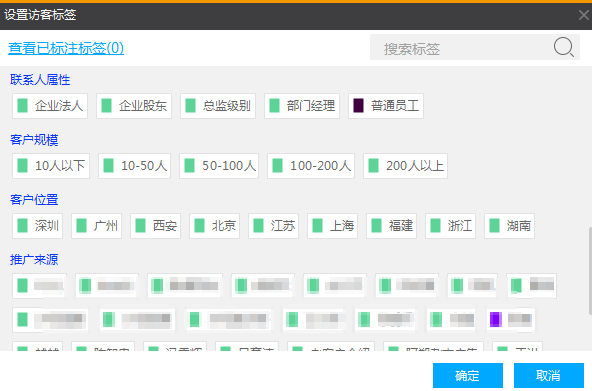
Task: Pick the 上海 location tag
Action: [333, 226]
